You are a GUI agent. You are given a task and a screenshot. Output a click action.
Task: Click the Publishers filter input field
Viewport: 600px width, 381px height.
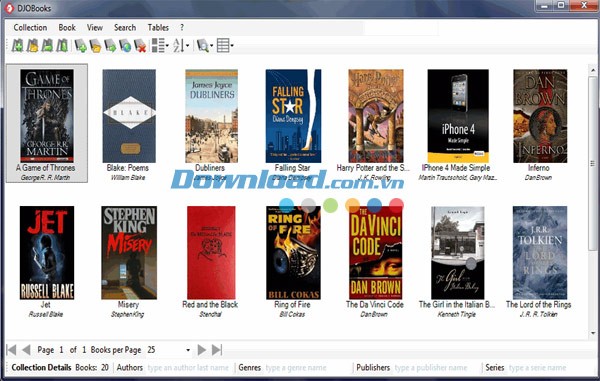(435, 368)
